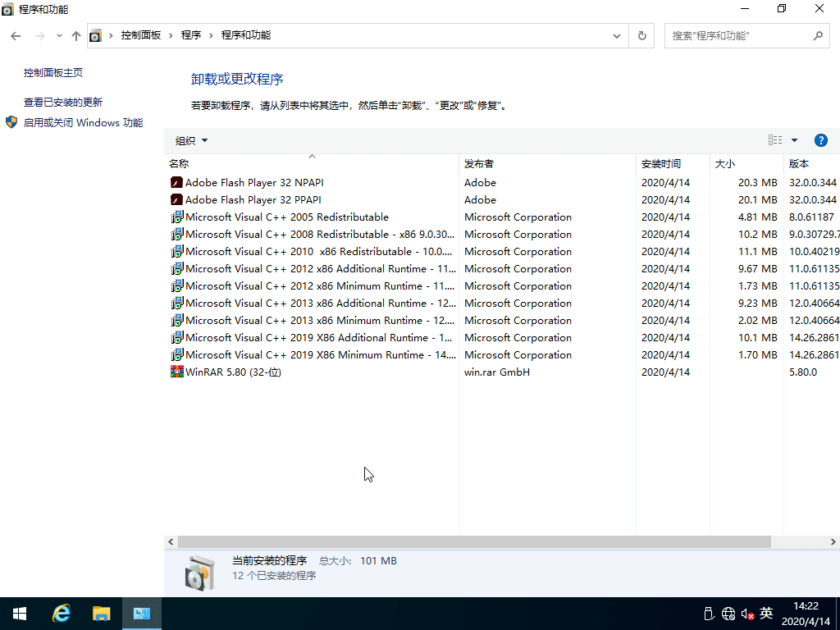Click the Adobe Flash Player 32 PPAPI icon
The height and width of the screenshot is (630, 840).
pyautogui.click(x=176, y=200)
